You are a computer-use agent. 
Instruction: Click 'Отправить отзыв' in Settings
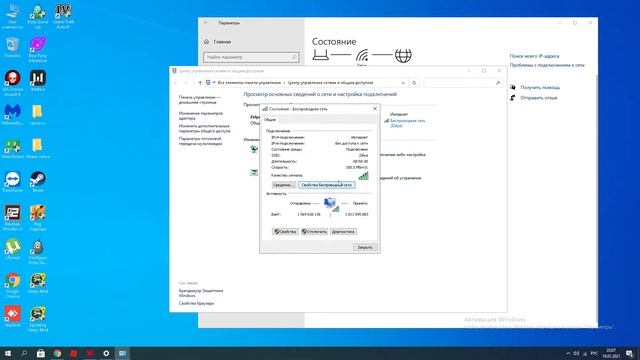pyautogui.click(x=538, y=98)
